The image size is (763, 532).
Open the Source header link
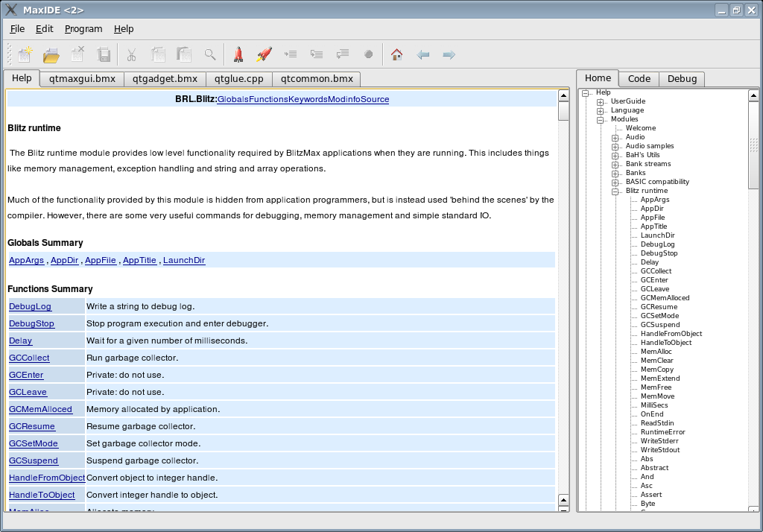[375, 99]
